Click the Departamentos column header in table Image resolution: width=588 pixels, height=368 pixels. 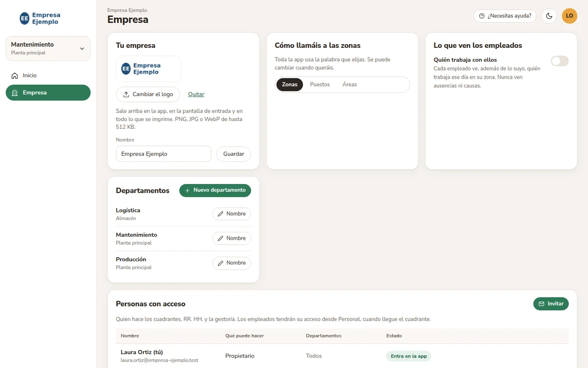(x=323, y=336)
